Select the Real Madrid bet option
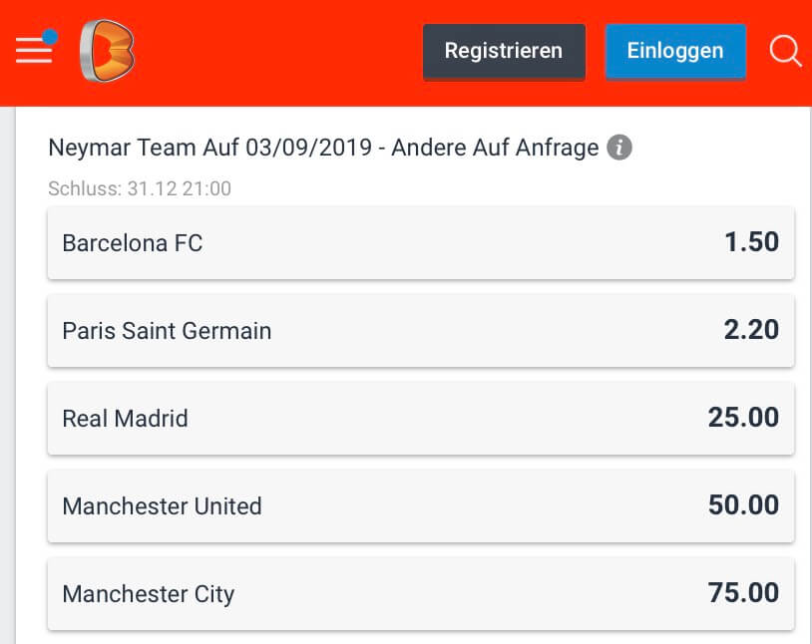 [x=421, y=419]
